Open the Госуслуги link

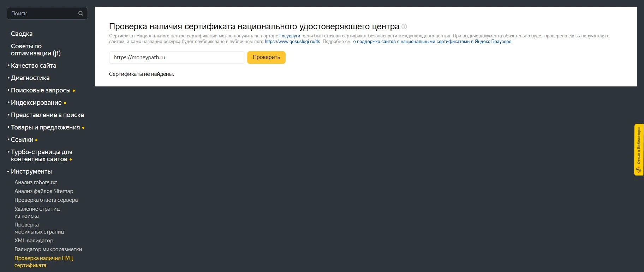pyautogui.click(x=290, y=36)
